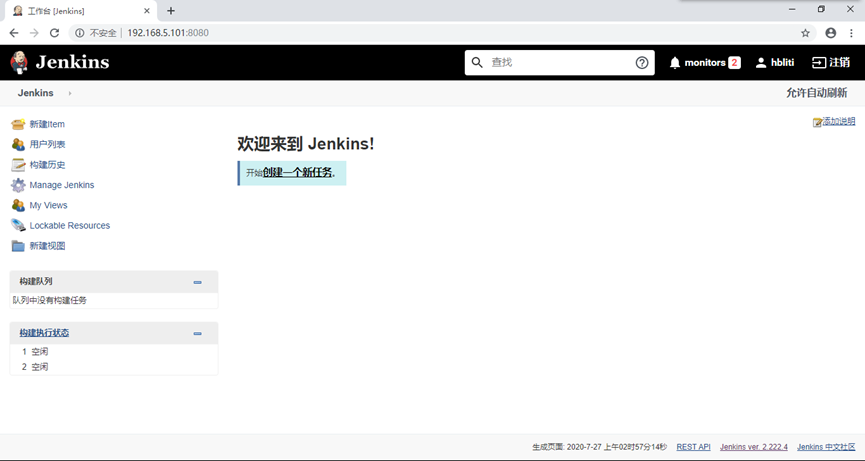The height and width of the screenshot is (461, 865).
Task: Collapse the 构建队列 panel
Action: (x=197, y=282)
